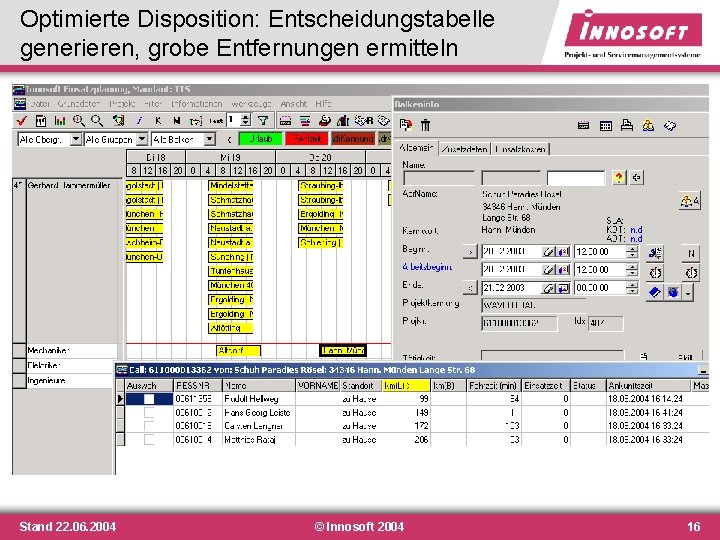Open the Datei menu
This screenshot has width=720, height=540.
tap(40, 104)
